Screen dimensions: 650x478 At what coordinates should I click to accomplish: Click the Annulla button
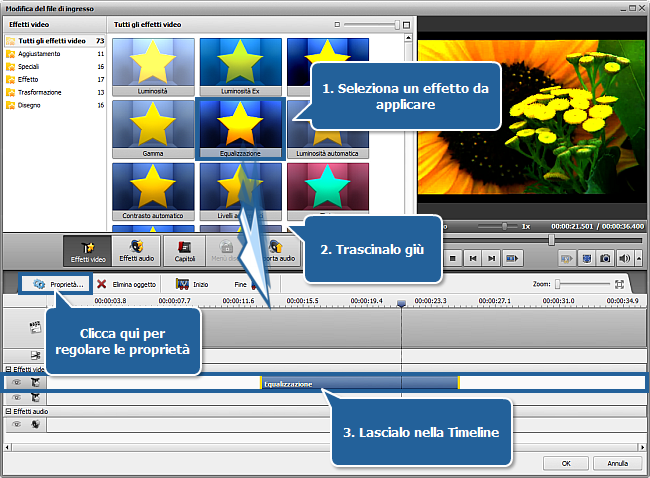(617, 463)
